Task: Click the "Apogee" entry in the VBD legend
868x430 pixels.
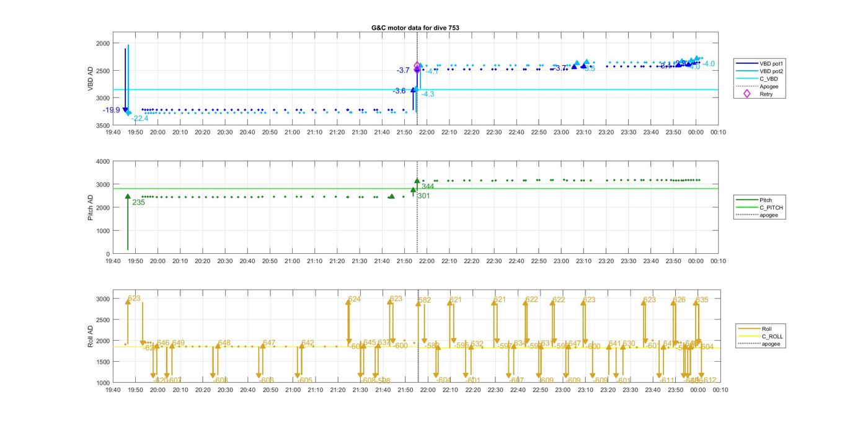Action: tap(769, 87)
